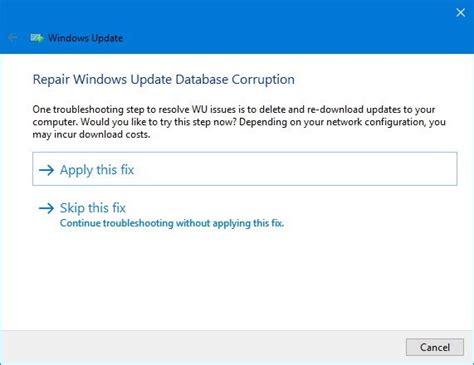This screenshot has width=474, height=365.
Task: Click empty space inside the Apply this fix box
Action: point(293,169)
